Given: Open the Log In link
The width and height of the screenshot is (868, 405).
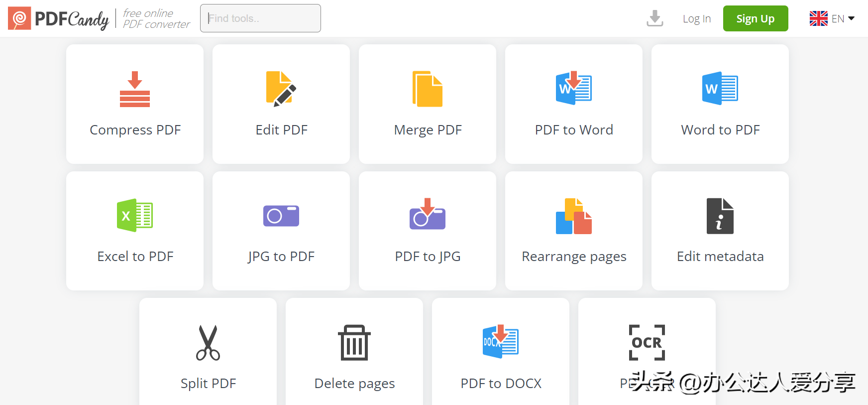Looking at the screenshot, I should click(x=697, y=18).
